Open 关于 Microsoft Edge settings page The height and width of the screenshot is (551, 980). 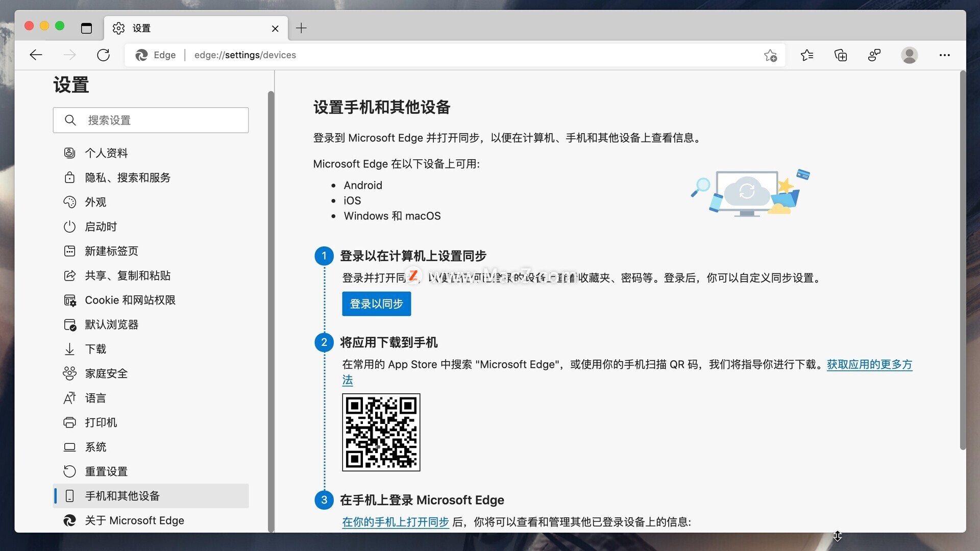point(133,520)
